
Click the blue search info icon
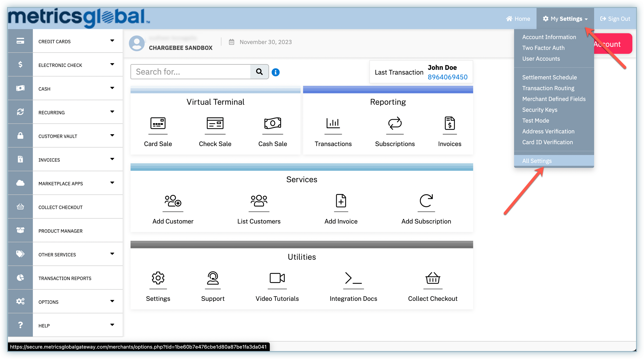(x=275, y=72)
